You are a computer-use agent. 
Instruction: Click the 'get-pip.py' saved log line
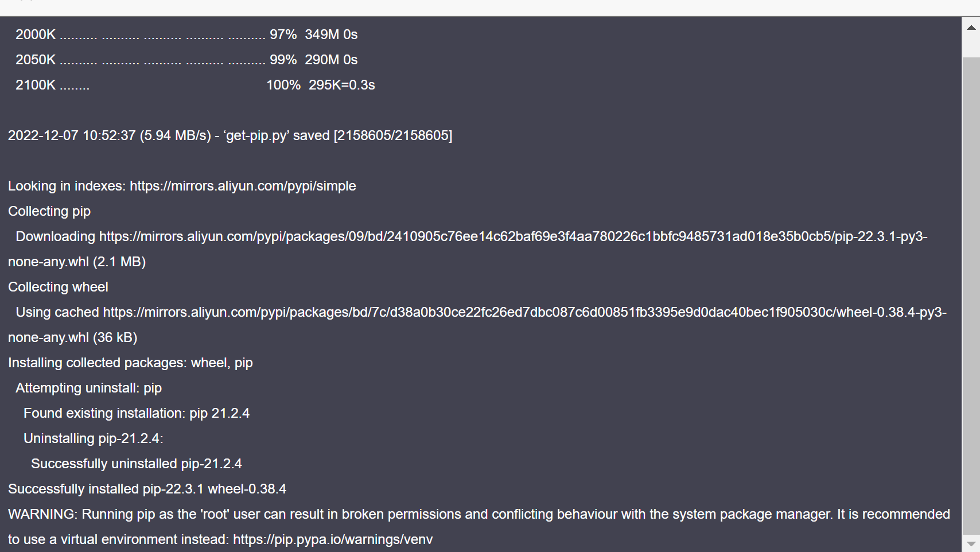point(230,135)
